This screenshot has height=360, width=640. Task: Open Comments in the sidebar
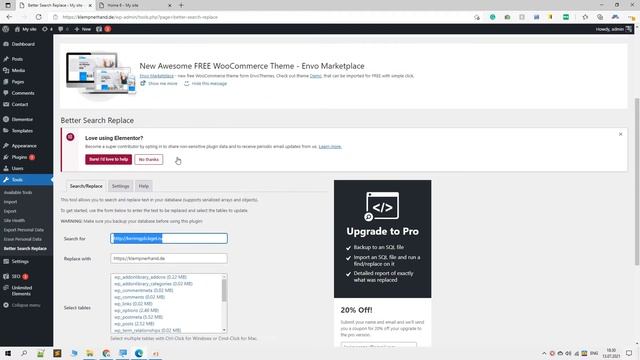click(23, 93)
